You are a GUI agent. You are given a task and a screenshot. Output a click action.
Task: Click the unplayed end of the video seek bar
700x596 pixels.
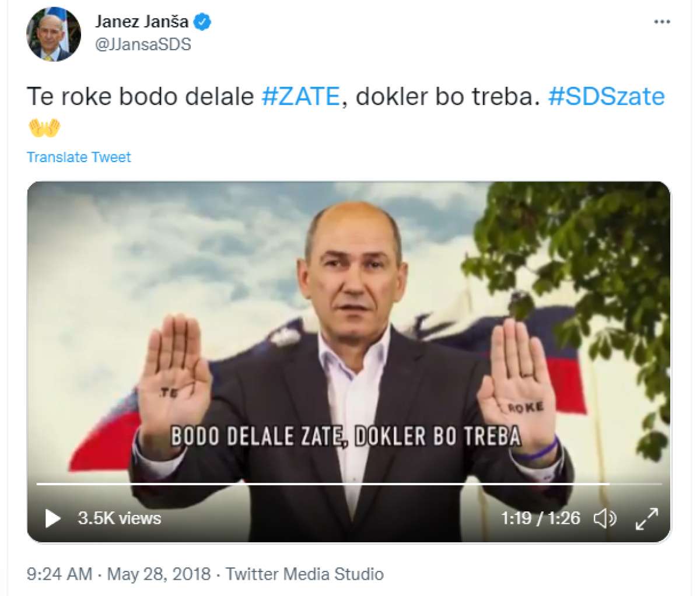636,483
